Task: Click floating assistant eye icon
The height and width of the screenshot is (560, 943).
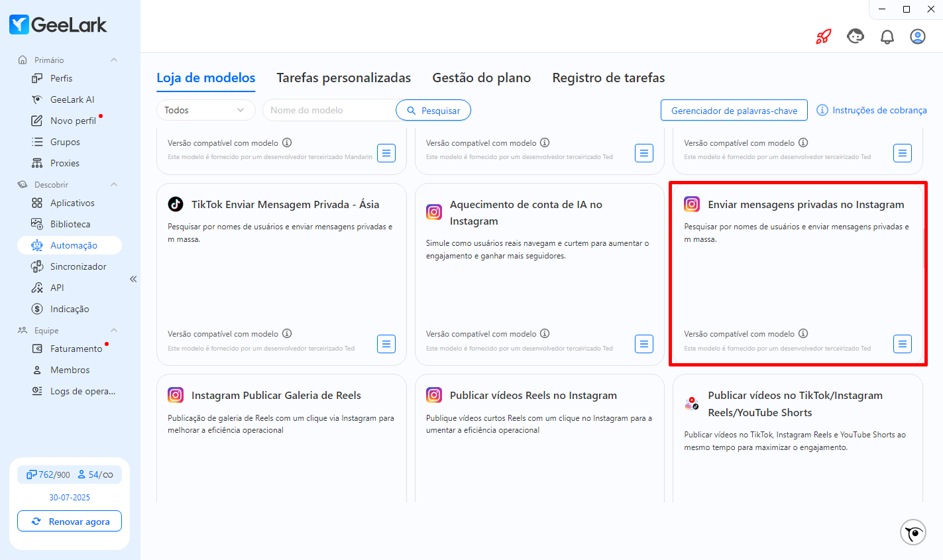Action: 913,532
